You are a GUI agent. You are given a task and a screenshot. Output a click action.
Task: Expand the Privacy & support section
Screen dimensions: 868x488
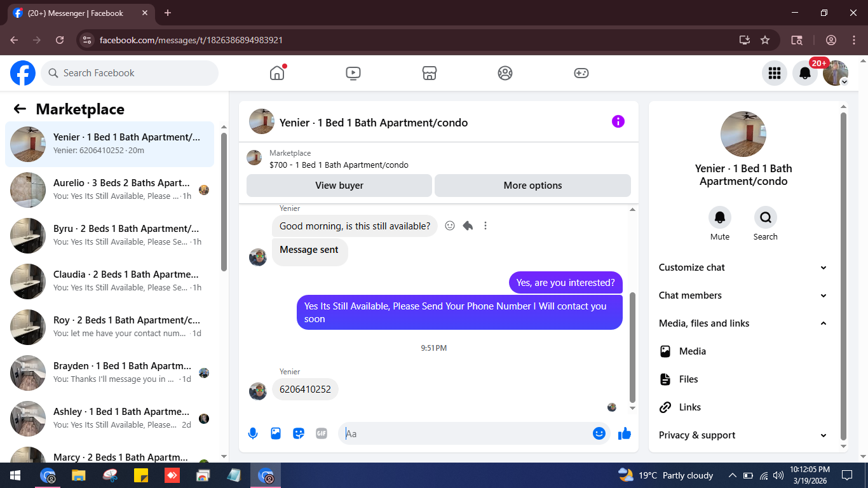coord(743,435)
